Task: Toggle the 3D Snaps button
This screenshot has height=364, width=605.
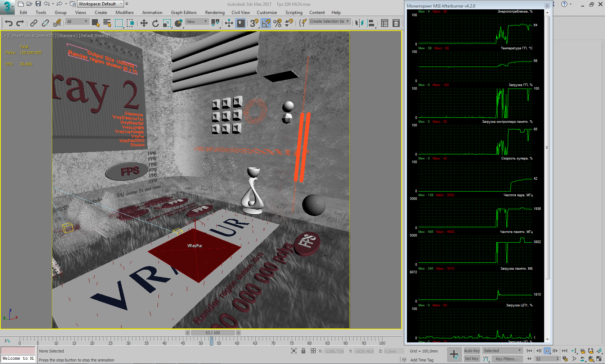Action: coord(254,23)
